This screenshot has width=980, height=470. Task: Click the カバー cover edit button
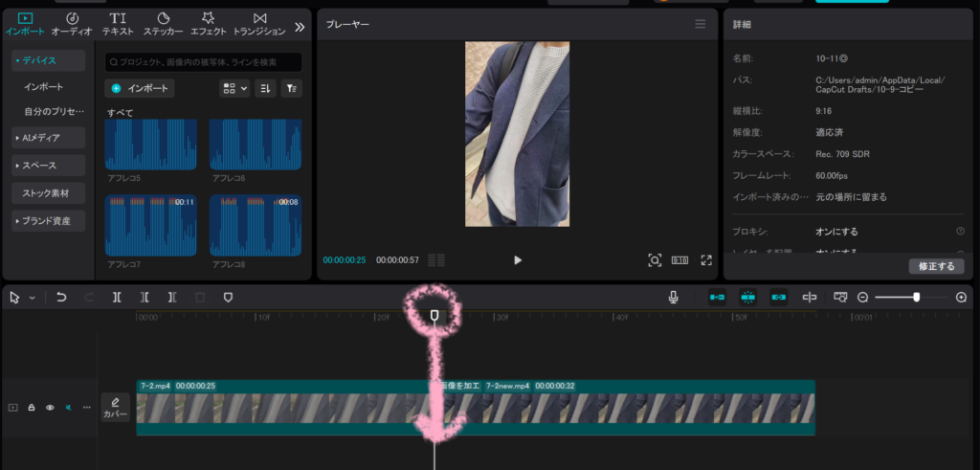click(x=116, y=408)
